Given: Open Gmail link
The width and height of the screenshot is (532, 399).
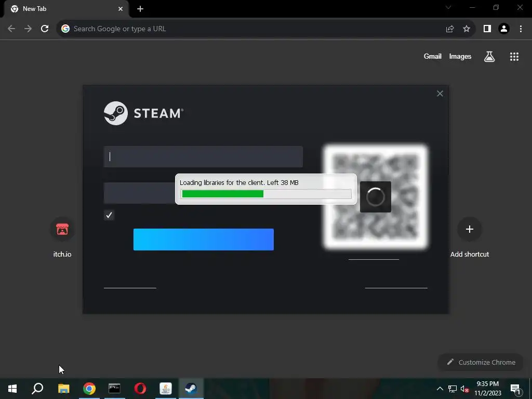Looking at the screenshot, I should point(433,57).
